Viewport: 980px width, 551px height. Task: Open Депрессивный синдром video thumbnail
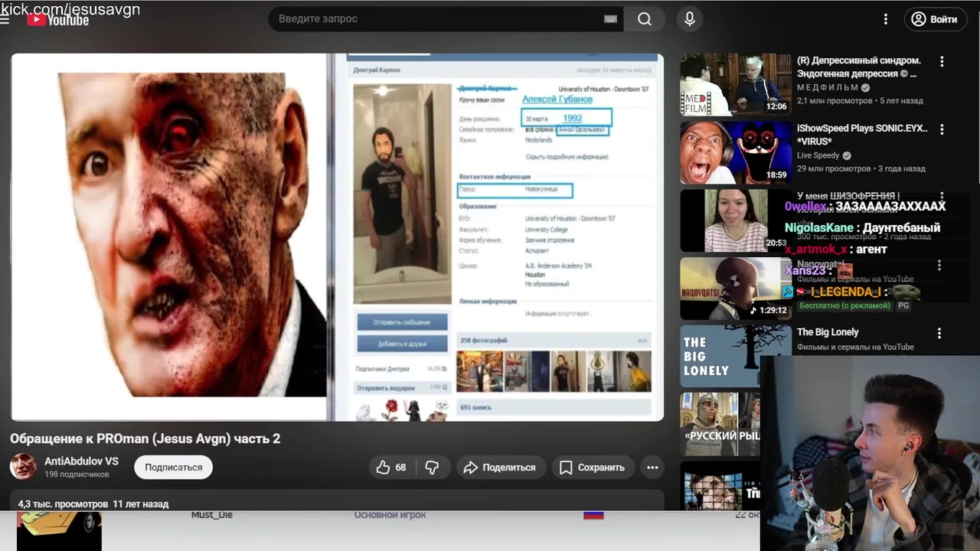click(736, 84)
